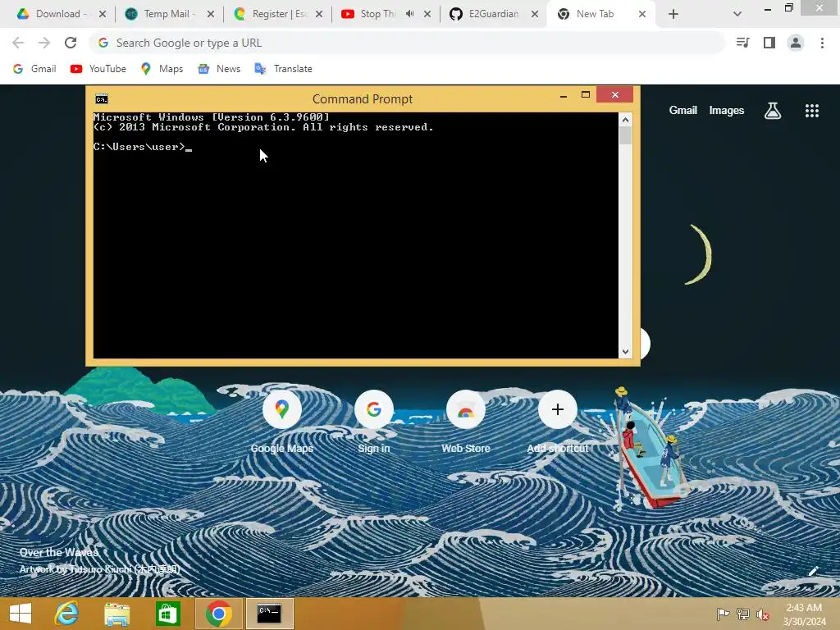The image size is (840, 630).
Task: Open the Windows Store from the taskbar
Action: [167, 614]
